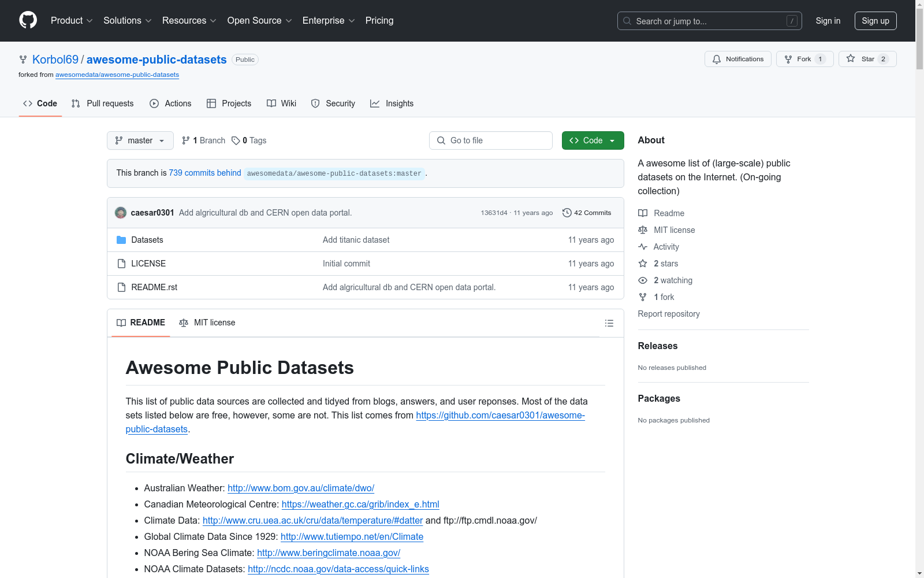Open the ncdc.noaa.gov quick-links link
924x578 pixels.
[x=338, y=569]
